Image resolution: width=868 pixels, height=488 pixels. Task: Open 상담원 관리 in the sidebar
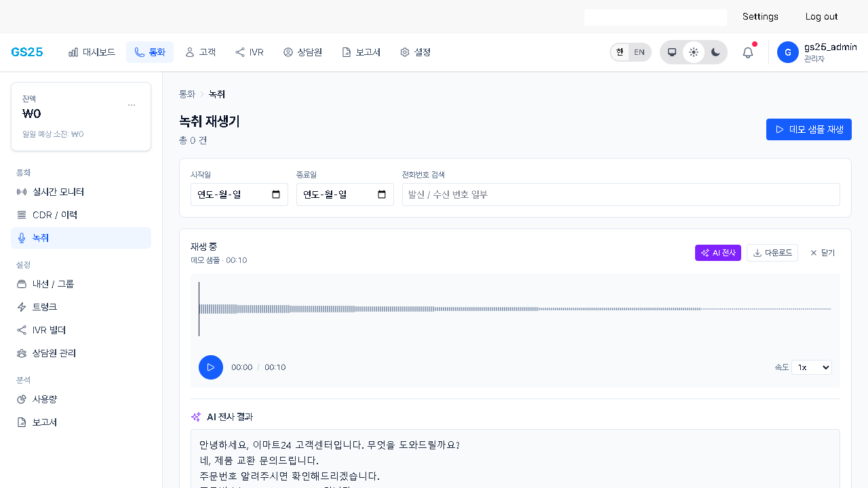[81, 353]
